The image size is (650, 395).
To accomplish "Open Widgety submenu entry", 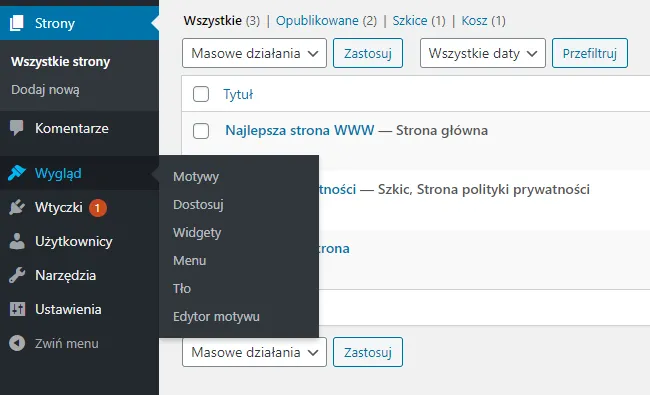I will point(197,233).
